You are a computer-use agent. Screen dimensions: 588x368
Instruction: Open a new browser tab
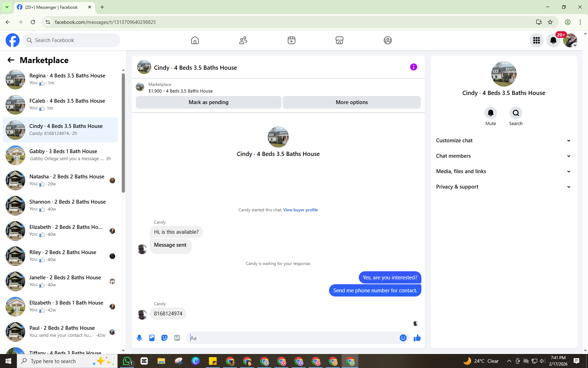pyautogui.click(x=102, y=7)
